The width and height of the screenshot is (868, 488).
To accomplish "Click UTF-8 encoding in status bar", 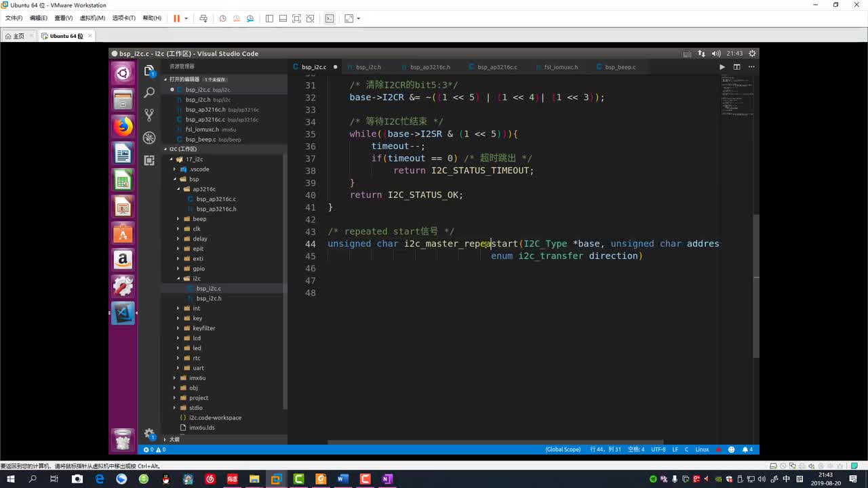I will [658, 449].
